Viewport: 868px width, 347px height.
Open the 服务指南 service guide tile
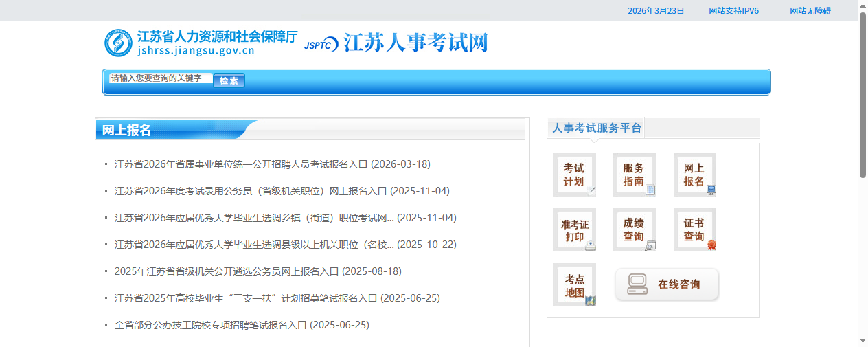(635, 175)
